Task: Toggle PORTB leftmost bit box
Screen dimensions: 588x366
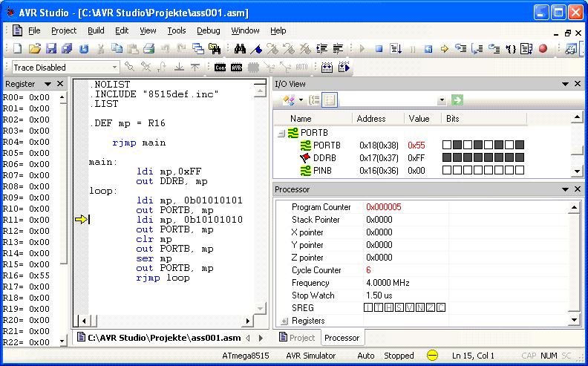Action: (x=447, y=145)
